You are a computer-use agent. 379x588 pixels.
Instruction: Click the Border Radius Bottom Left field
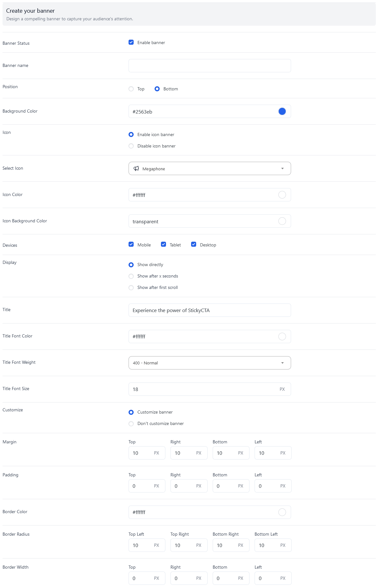click(x=273, y=545)
